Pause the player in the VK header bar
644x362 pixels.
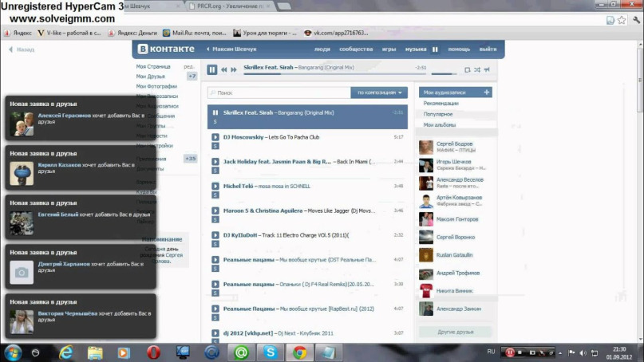point(435,49)
